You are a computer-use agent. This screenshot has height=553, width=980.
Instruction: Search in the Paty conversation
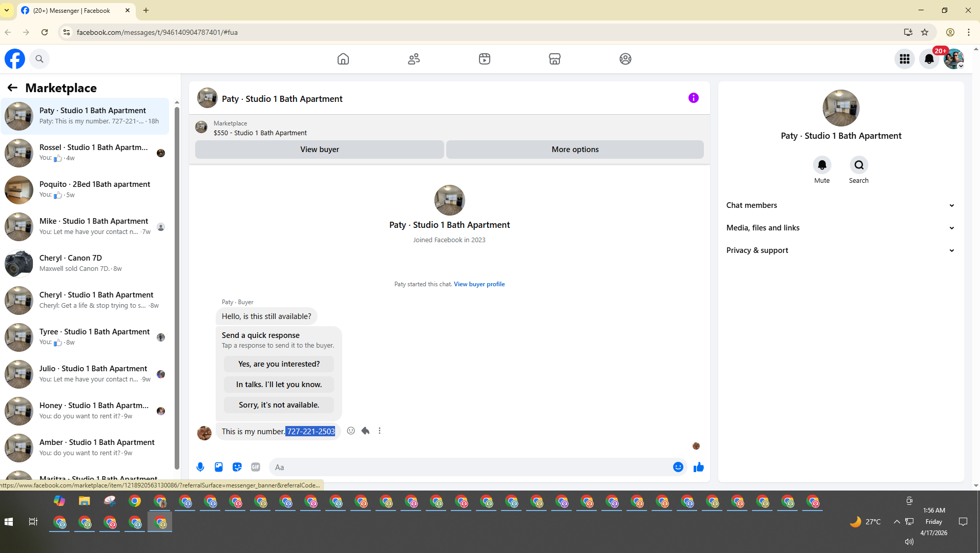[x=859, y=165]
